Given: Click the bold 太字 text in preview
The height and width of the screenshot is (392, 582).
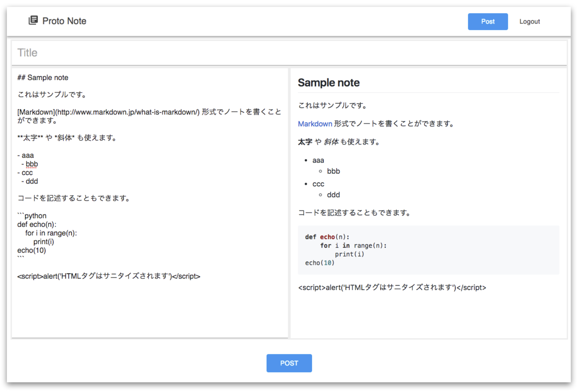Looking at the screenshot, I should coord(305,142).
